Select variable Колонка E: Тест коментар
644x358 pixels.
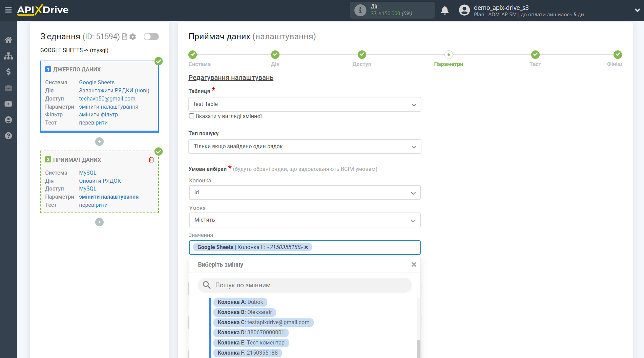251,343
